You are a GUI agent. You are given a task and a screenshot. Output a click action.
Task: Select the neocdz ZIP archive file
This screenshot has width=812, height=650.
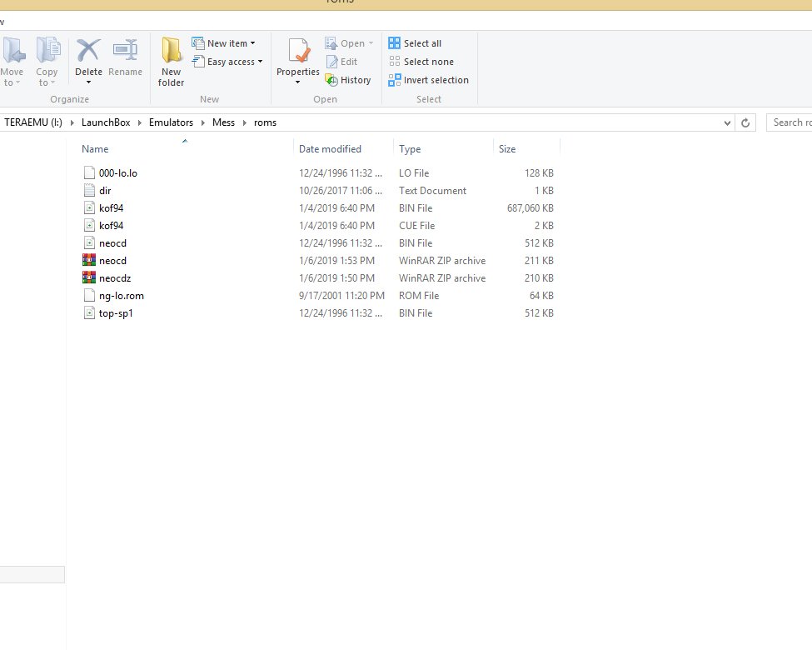pos(115,278)
